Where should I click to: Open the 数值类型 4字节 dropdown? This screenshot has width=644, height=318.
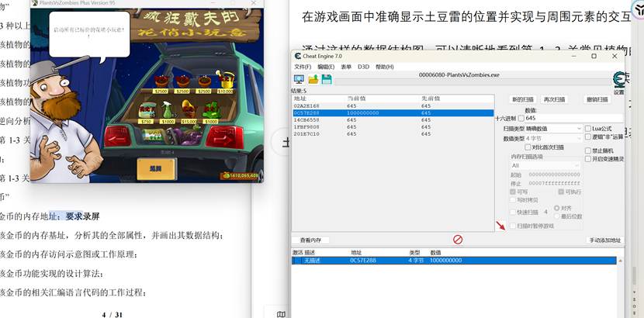pyautogui.click(x=553, y=139)
